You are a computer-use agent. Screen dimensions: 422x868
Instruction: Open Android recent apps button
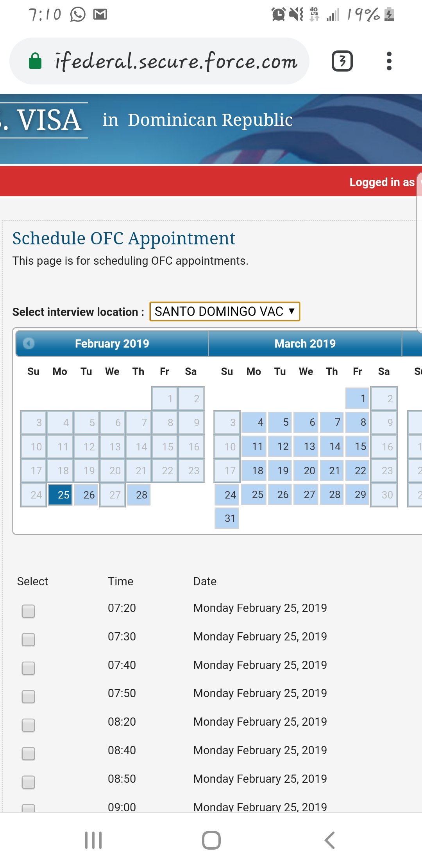[x=93, y=840]
